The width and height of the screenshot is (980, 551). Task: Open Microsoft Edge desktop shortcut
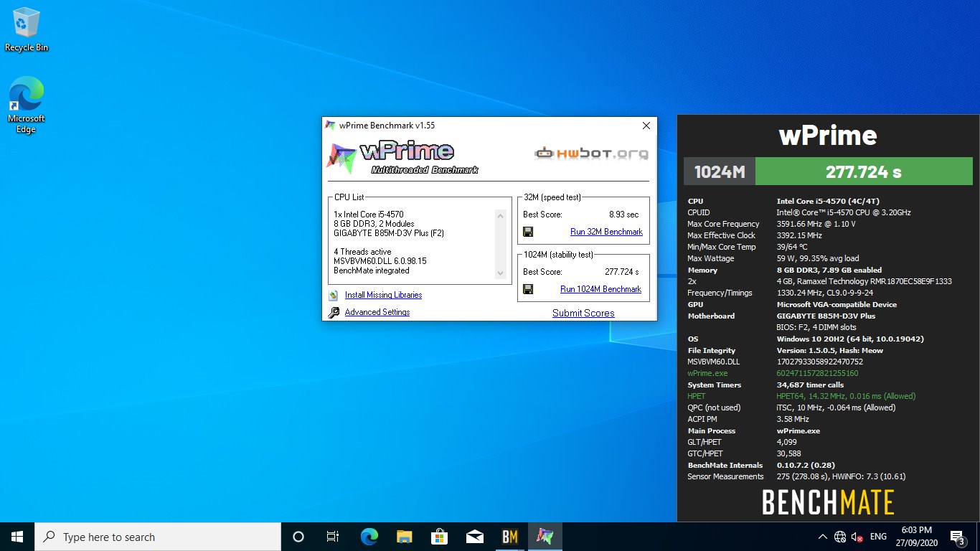click(x=27, y=105)
